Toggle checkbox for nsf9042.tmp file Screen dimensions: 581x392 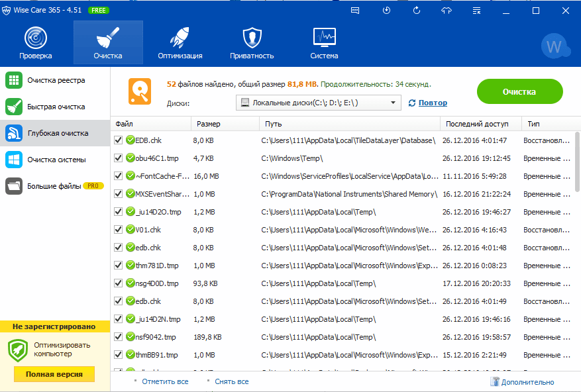[118, 337]
